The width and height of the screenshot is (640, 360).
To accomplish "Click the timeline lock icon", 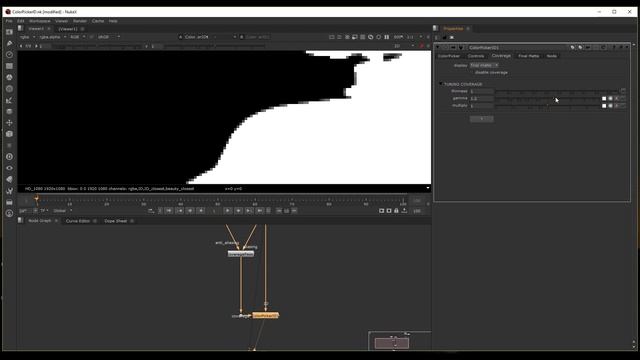I will (x=396, y=211).
